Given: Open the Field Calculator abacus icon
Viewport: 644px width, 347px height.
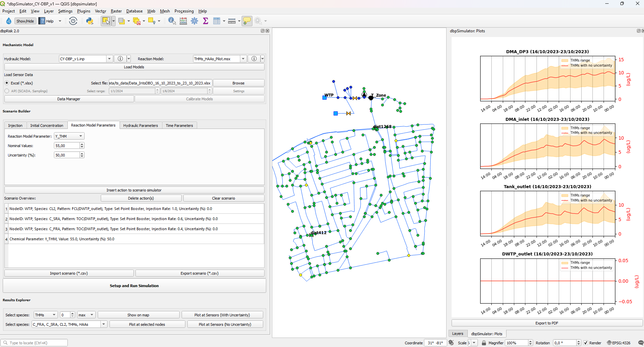Looking at the screenshot, I should [183, 21].
